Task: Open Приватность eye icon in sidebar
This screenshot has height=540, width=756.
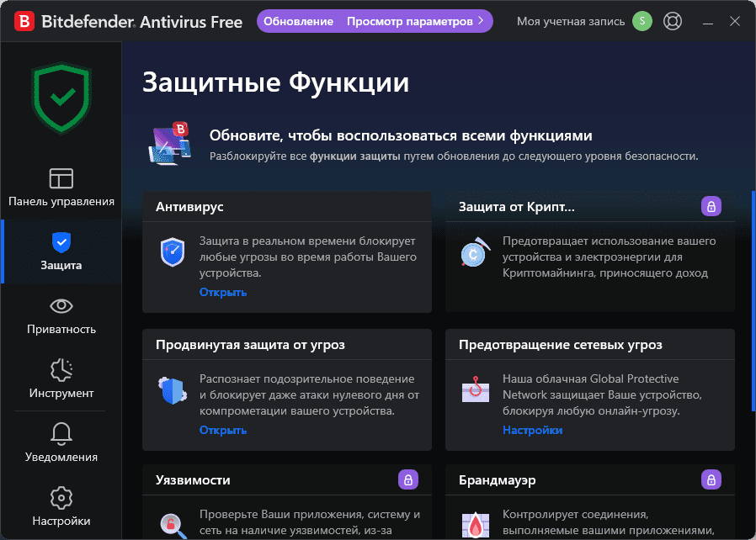Action: click(61, 306)
